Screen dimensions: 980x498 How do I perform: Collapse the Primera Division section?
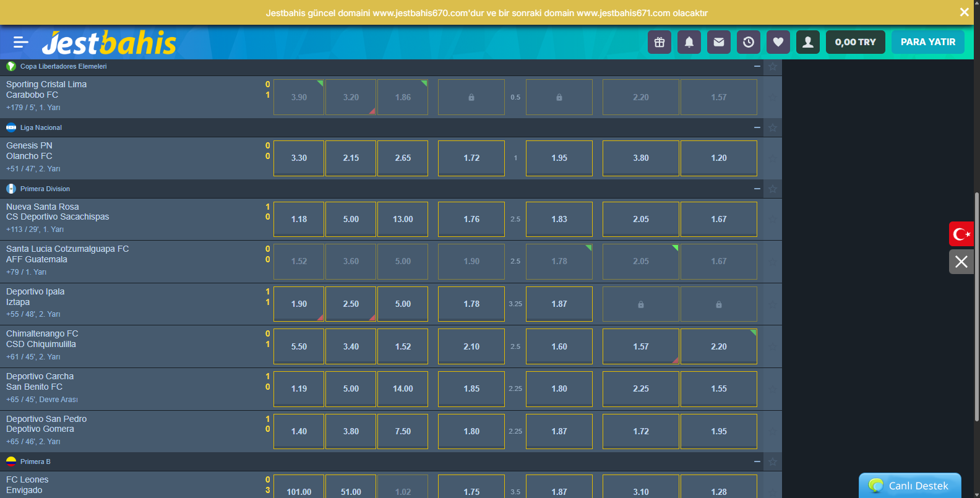point(757,189)
